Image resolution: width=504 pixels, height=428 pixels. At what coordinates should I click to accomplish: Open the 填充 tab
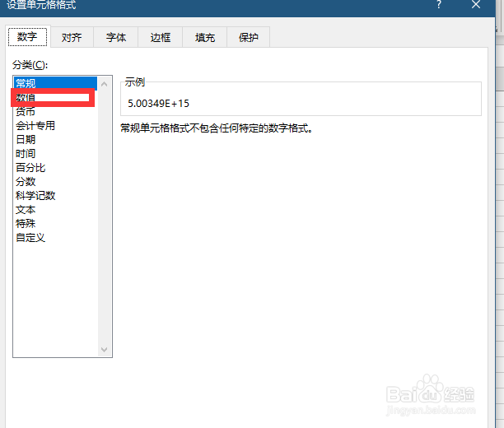coord(205,38)
